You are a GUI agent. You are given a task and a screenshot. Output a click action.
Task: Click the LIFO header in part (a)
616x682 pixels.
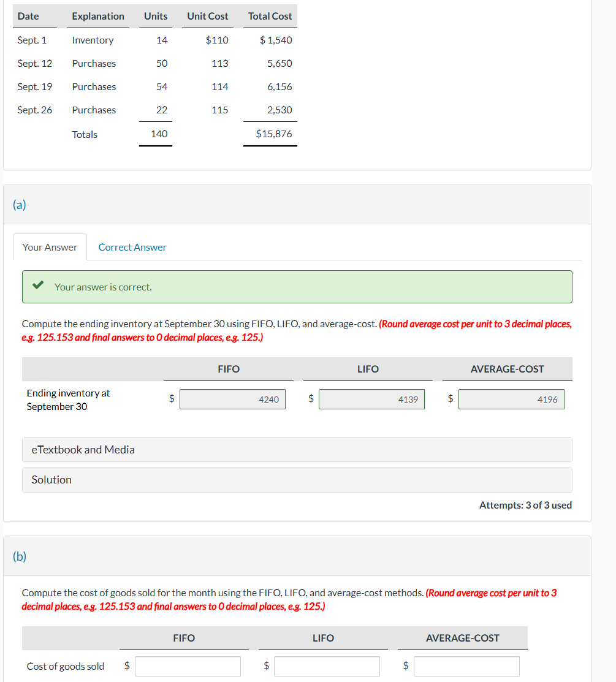(x=368, y=369)
